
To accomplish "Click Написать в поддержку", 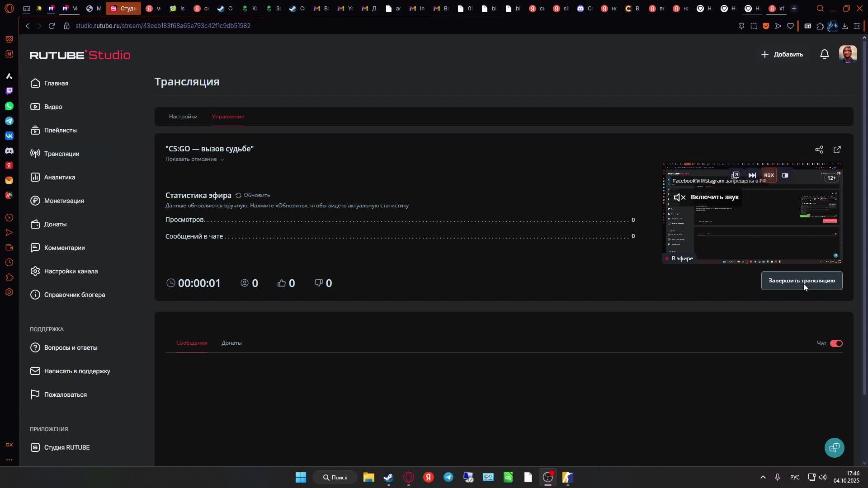I will (x=70, y=371).
